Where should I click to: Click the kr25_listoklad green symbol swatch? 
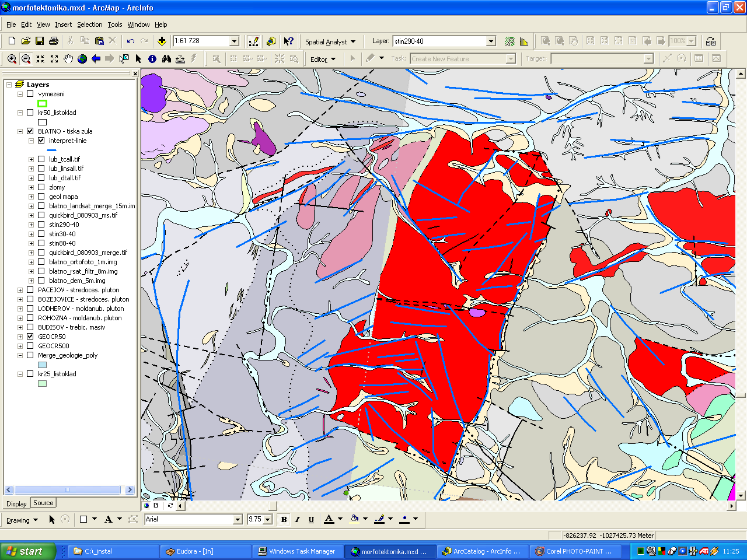[x=42, y=383]
